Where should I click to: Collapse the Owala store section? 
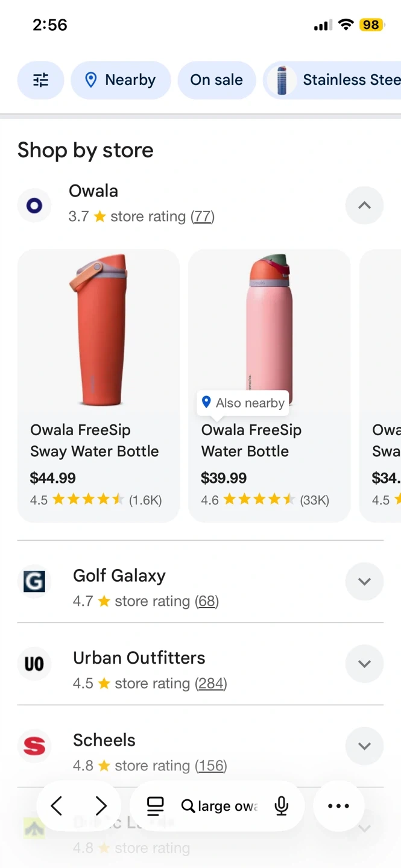pos(364,206)
